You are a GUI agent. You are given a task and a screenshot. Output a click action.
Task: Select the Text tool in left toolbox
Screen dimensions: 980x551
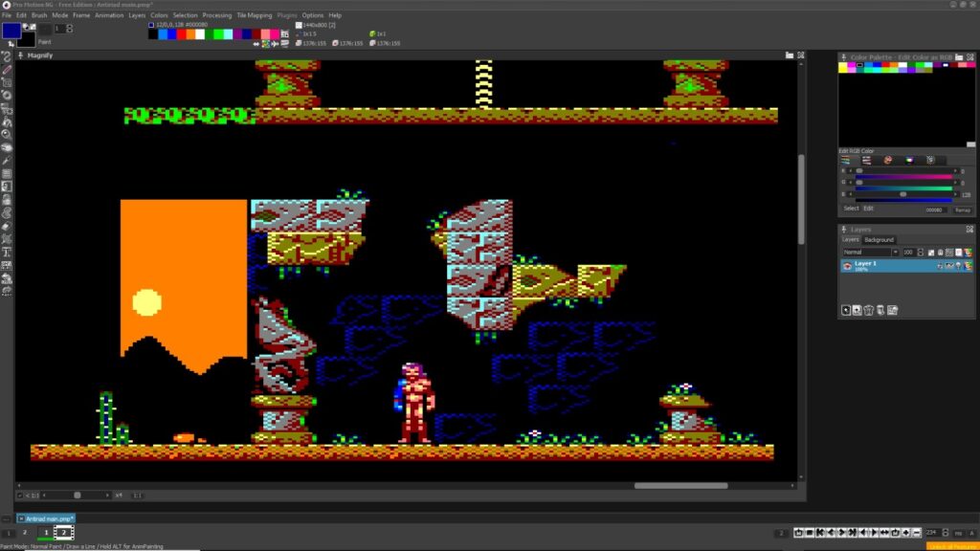coord(7,252)
